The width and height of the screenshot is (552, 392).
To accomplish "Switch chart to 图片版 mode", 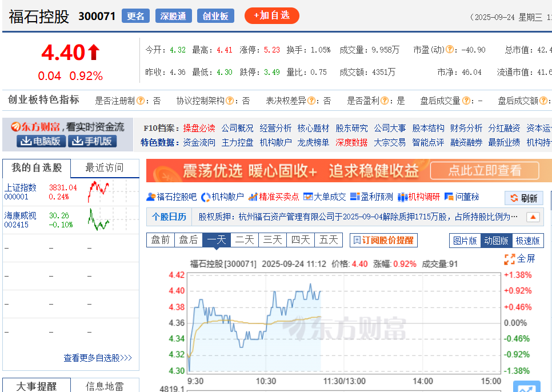I will tap(465, 241).
